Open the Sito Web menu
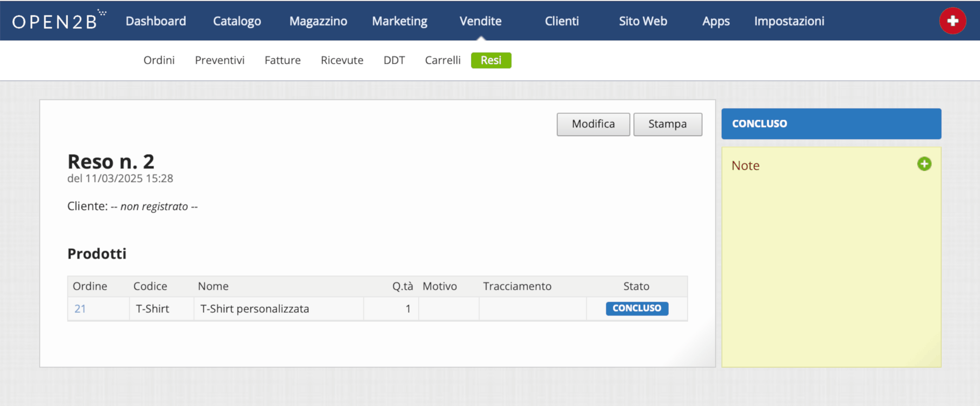Viewport: 980px width, 406px height. (643, 21)
